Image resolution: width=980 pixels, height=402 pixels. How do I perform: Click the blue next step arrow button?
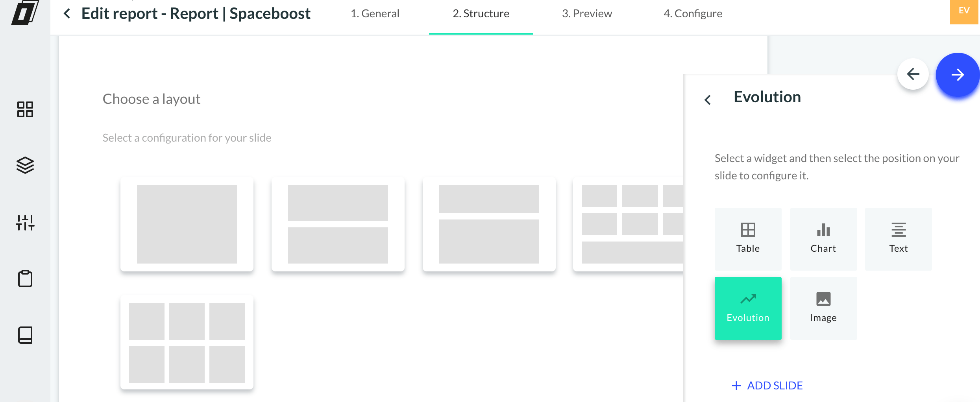(958, 75)
